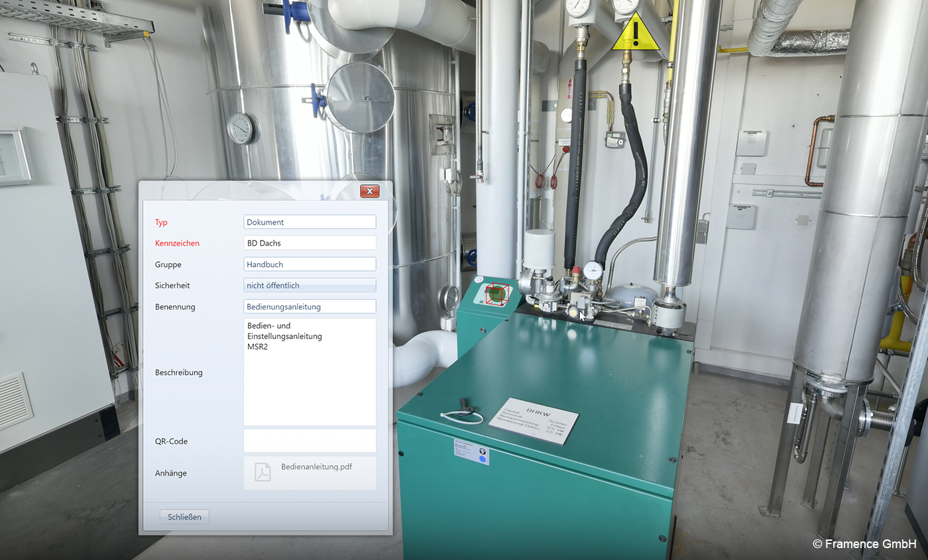Open the Bedienanleitung.pdf attachment link
This screenshot has height=560, width=928.
[316, 467]
